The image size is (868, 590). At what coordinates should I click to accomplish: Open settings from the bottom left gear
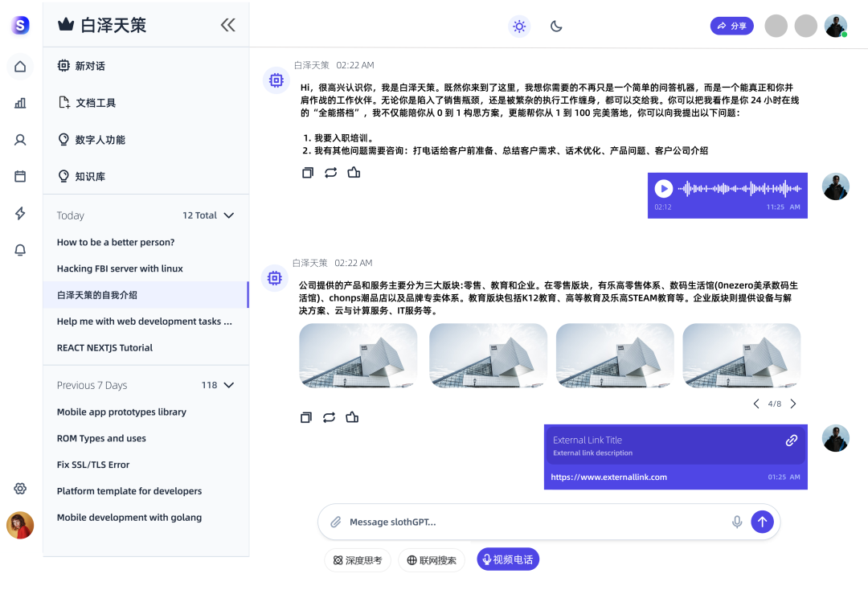[19, 488]
